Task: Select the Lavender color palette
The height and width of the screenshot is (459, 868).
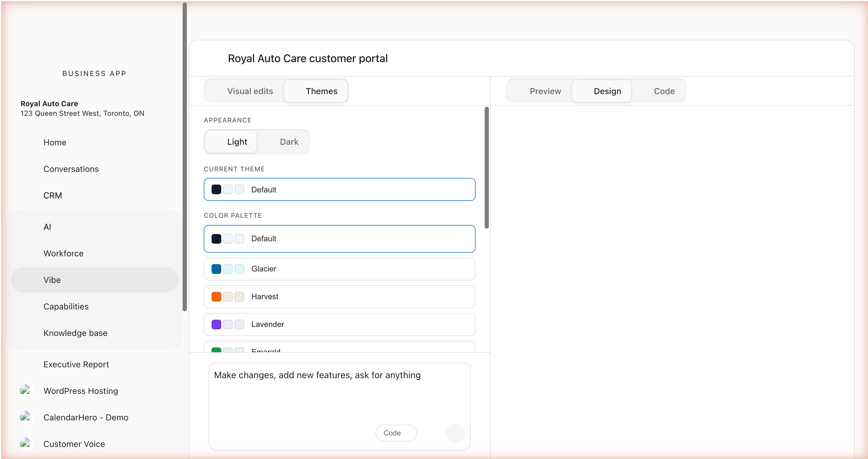Action: click(339, 324)
